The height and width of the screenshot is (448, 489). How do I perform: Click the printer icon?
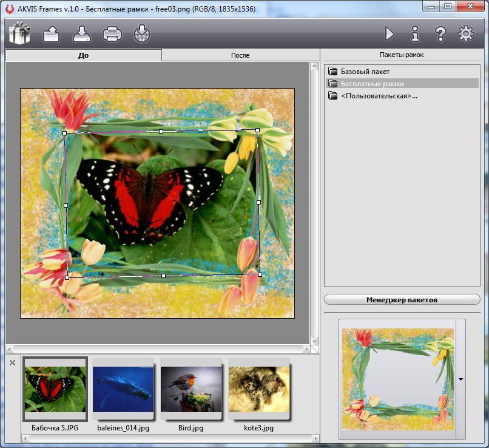click(x=112, y=34)
